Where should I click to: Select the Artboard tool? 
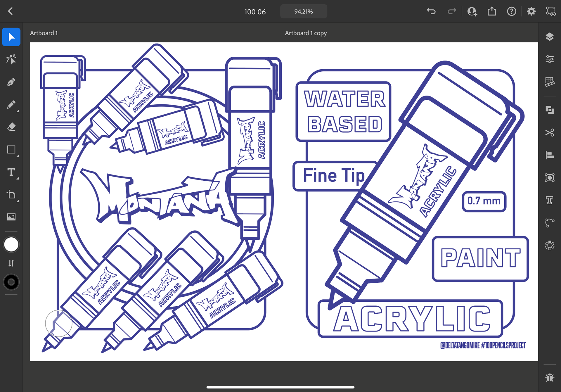coord(11,195)
